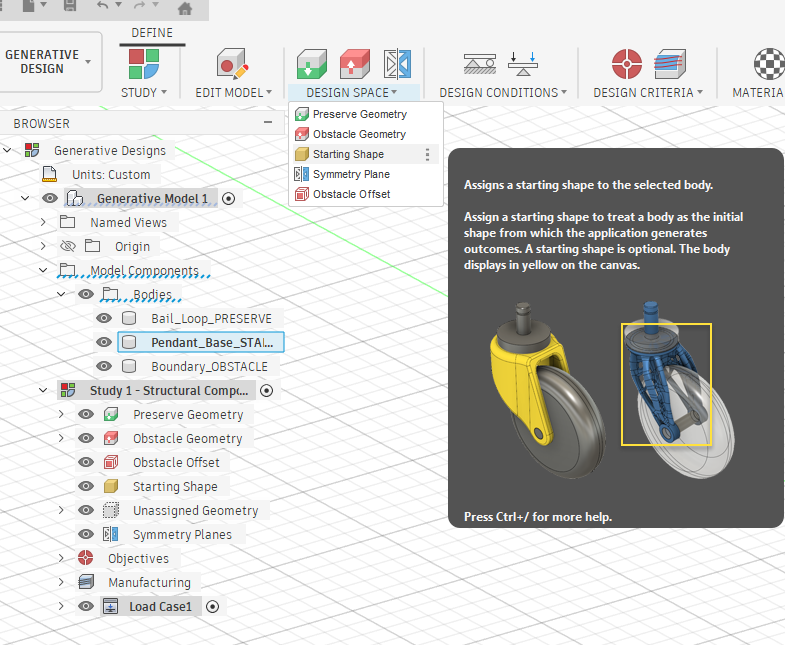Screen dimensions: 785x645
Task: Collapse the Browser panel with minus button
Action: (x=268, y=122)
